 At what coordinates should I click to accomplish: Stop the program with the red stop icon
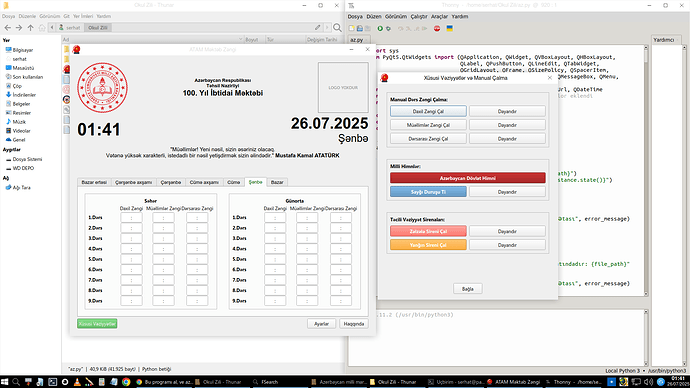click(x=437, y=29)
